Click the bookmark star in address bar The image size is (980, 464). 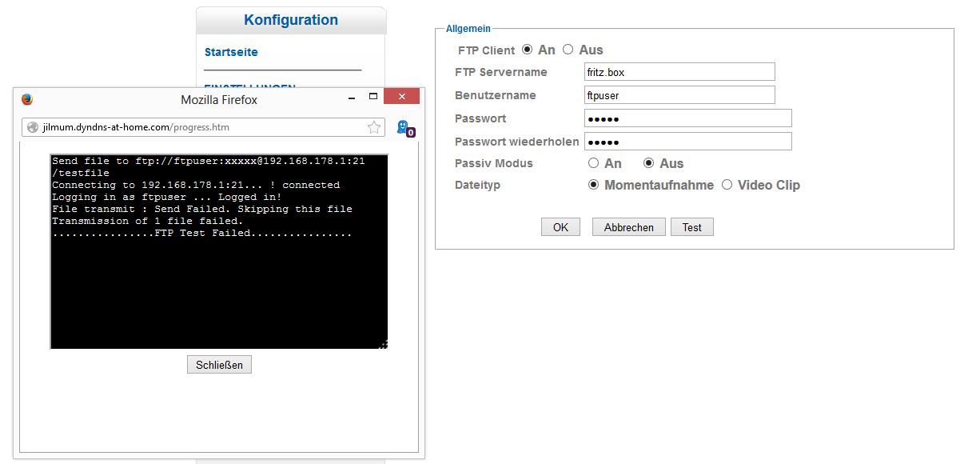click(374, 127)
